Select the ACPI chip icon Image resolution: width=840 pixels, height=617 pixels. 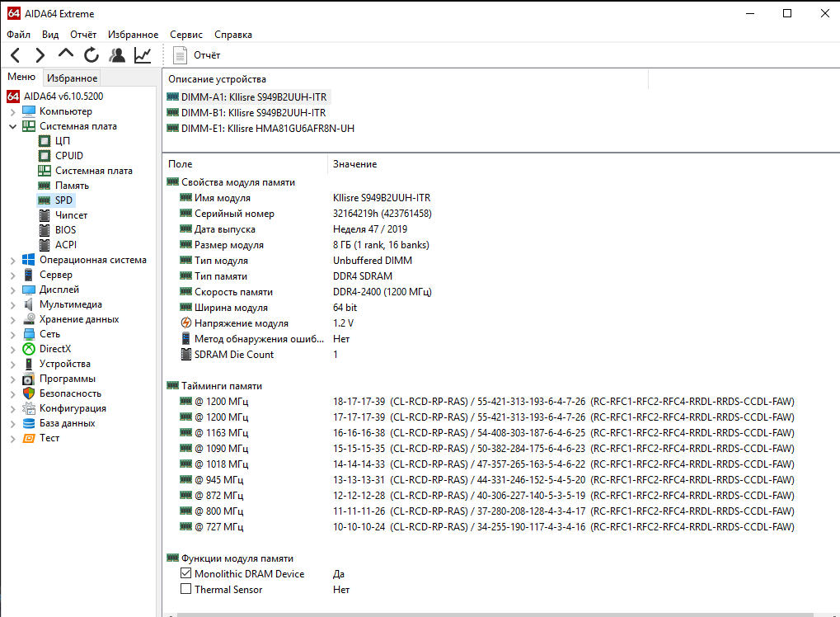click(x=45, y=245)
